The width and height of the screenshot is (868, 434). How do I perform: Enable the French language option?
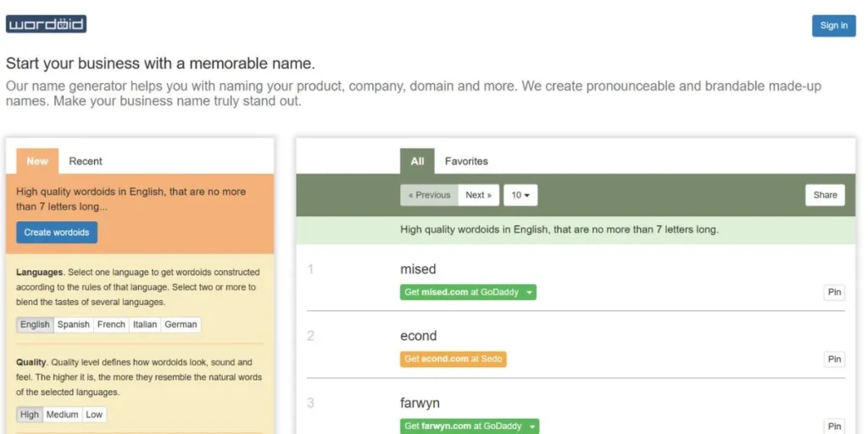(x=111, y=325)
